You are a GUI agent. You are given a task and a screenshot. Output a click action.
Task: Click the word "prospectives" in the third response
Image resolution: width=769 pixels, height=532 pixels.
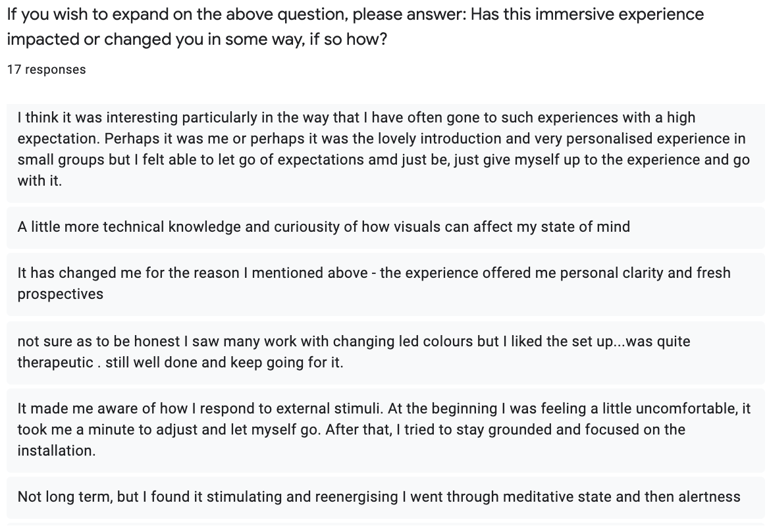pyautogui.click(x=61, y=294)
